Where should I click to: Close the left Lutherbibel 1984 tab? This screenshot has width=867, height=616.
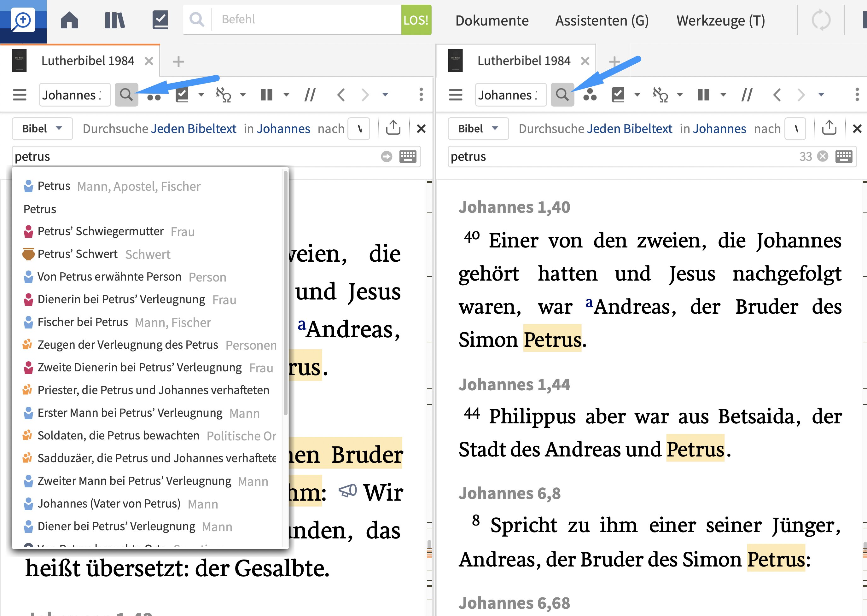pyautogui.click(x=149, y=61)
